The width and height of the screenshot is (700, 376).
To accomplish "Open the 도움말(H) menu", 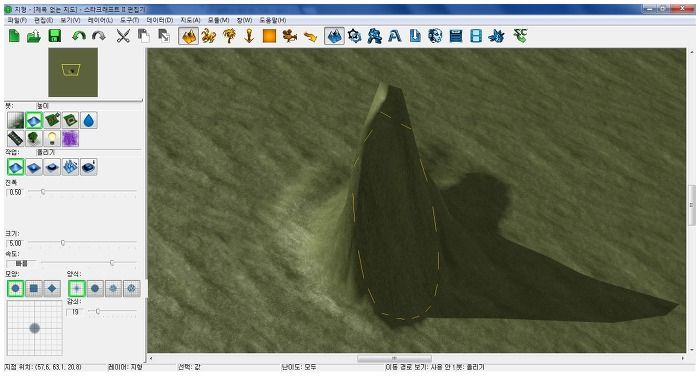I will pos(273,20).
